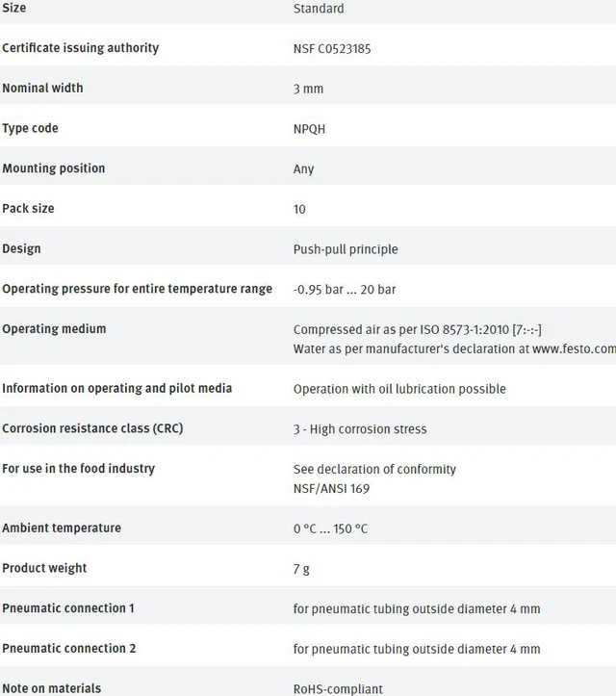The width and height of the screenshot is (616, 696).
Task: Click the Pneumatic connection 2 label
Action: [68, 649]
